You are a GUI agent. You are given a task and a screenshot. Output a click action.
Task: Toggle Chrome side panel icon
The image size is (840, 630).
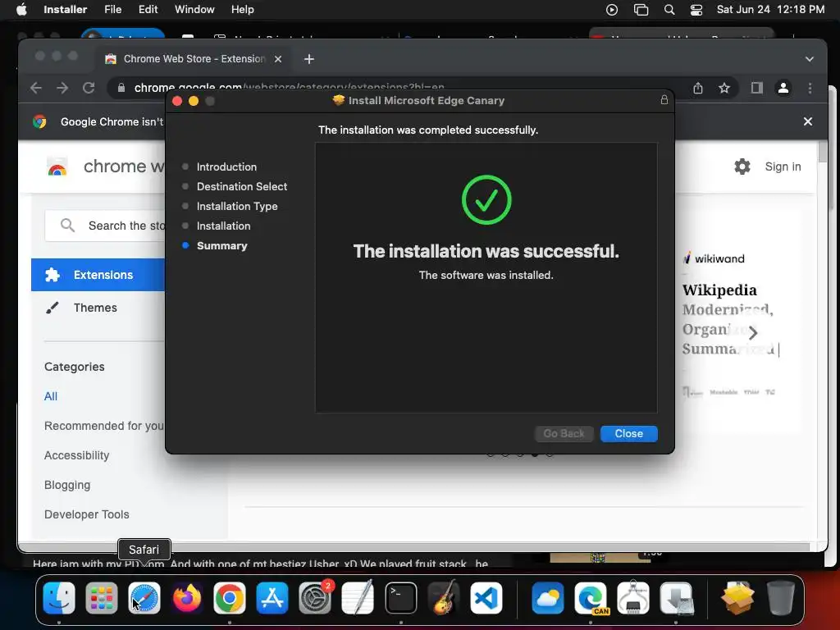(x=756, y=88)
